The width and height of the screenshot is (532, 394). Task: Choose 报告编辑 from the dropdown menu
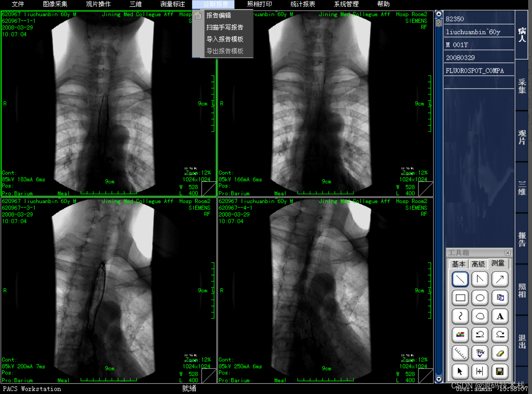coord(223,15)
